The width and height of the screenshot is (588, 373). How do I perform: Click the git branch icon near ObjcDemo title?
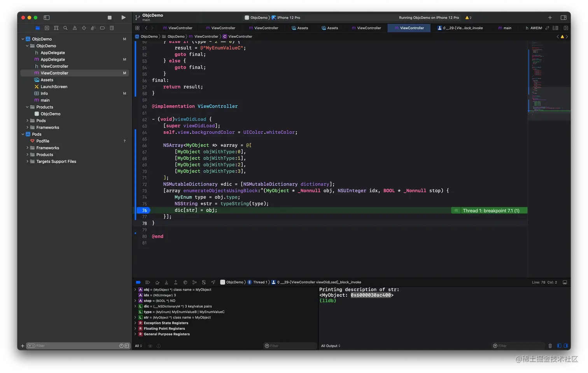pos(137,18)
